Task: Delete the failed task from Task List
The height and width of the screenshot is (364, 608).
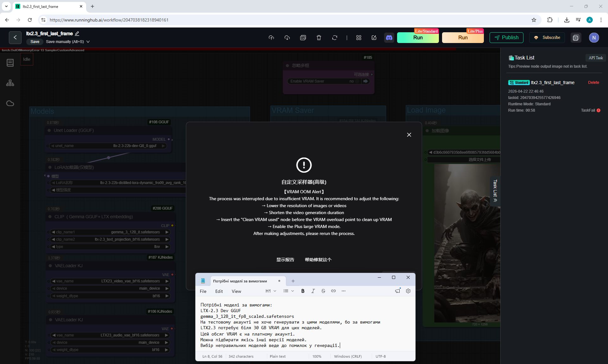Action: 593,83
